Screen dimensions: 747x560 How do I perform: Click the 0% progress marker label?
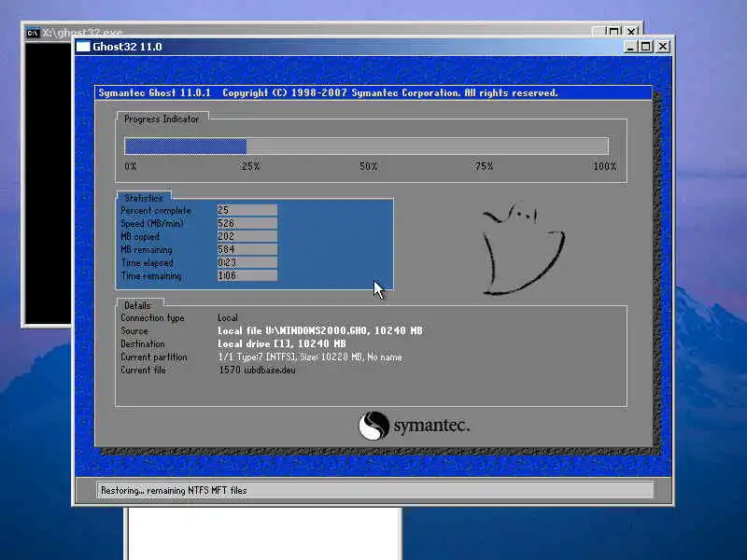click(x=131, y=166)
